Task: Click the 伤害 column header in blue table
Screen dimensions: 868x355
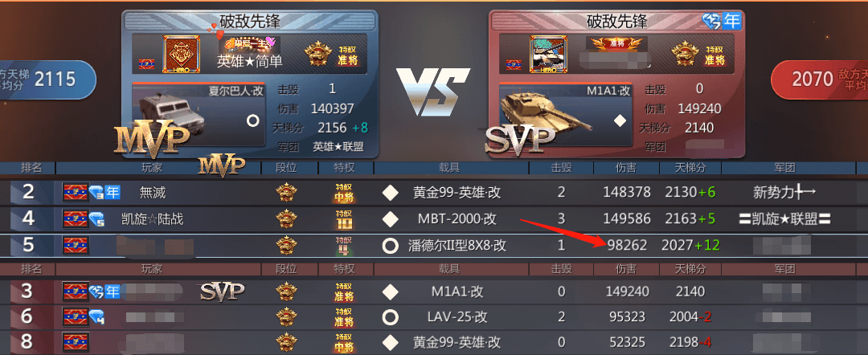Action: coord(625,168)
